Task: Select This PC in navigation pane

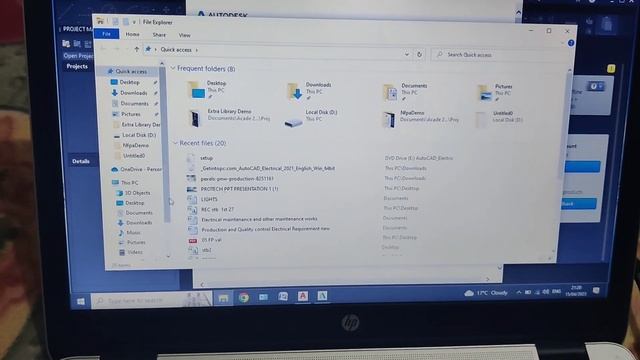Action: click(x=126, y=182)
